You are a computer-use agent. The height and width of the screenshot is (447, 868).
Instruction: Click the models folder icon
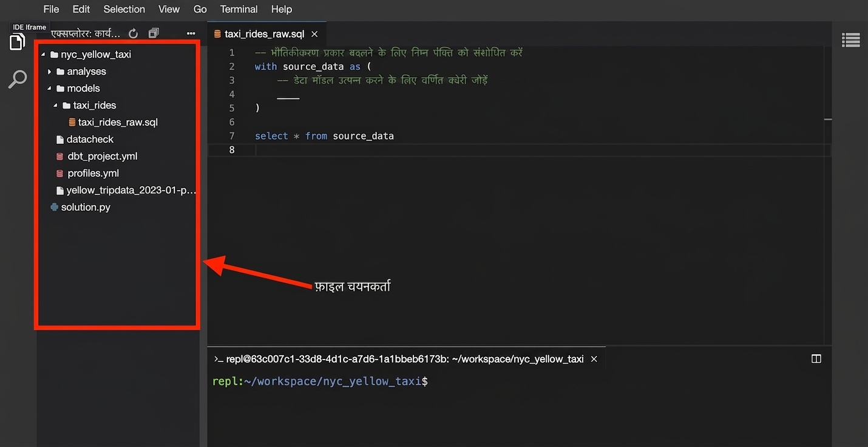coord(60,88)
